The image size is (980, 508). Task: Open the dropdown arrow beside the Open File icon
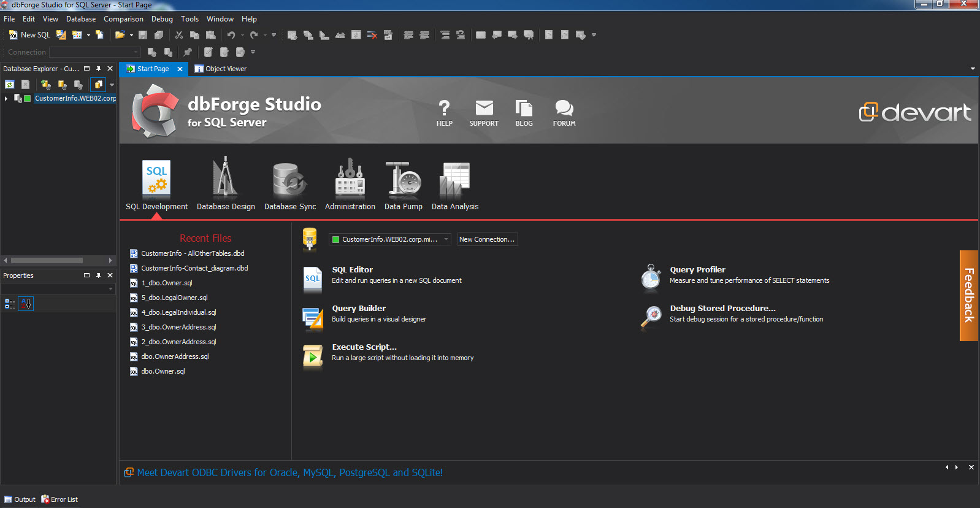tap(131, 35)
